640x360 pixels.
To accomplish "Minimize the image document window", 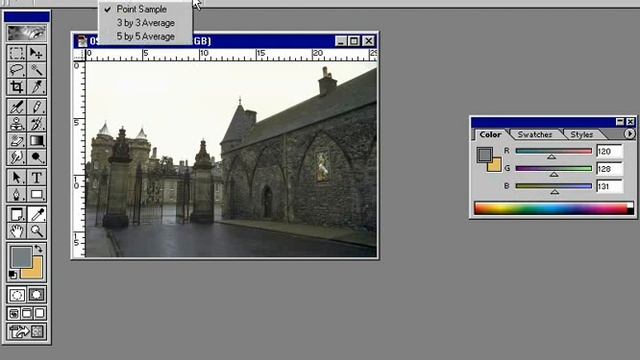I will [341, 41].
